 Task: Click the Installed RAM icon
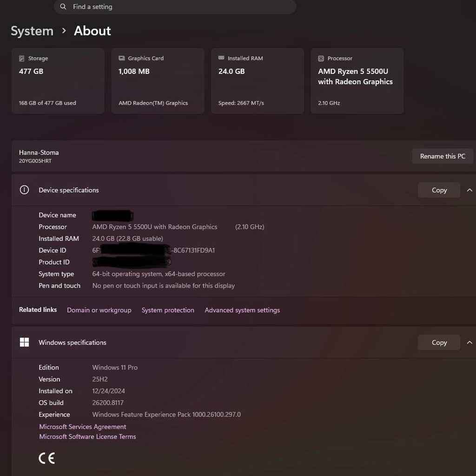pyautogui.click(x=221, y=58)
